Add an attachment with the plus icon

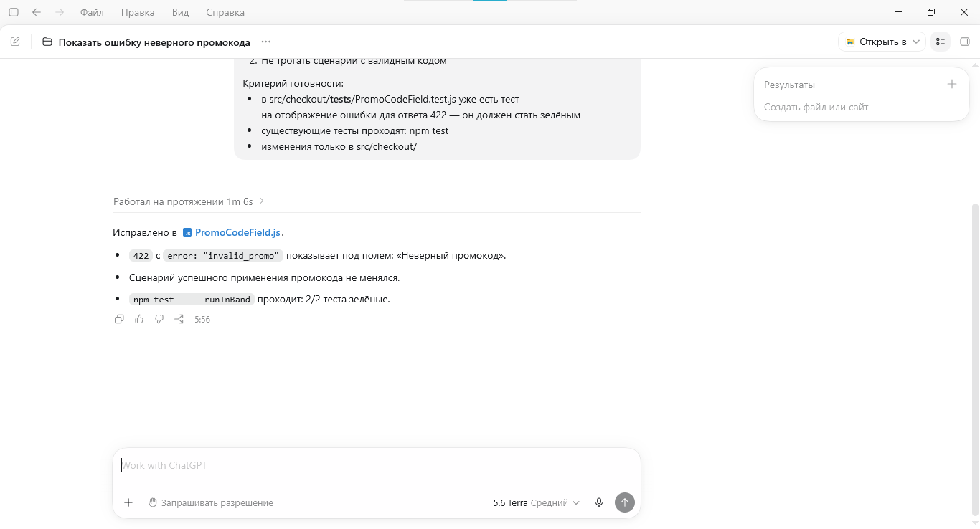point(128,502)
